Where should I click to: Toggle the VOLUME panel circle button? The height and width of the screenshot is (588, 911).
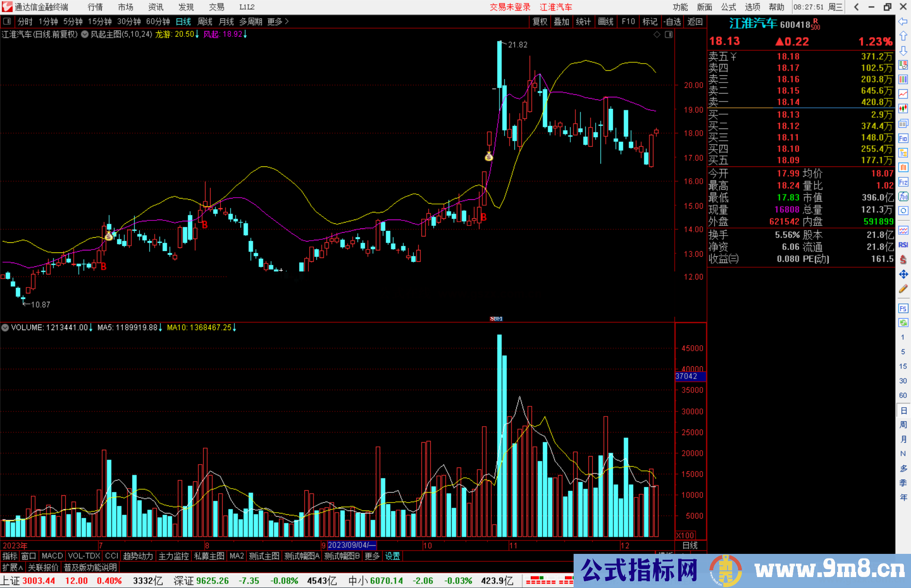5,328
